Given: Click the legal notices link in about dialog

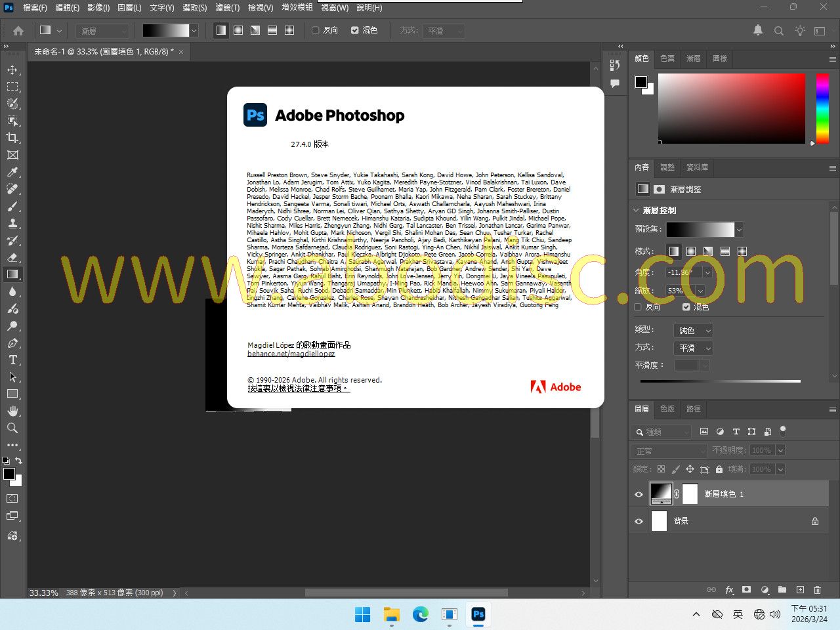Looking at the screenshot, I should [298, 388].
